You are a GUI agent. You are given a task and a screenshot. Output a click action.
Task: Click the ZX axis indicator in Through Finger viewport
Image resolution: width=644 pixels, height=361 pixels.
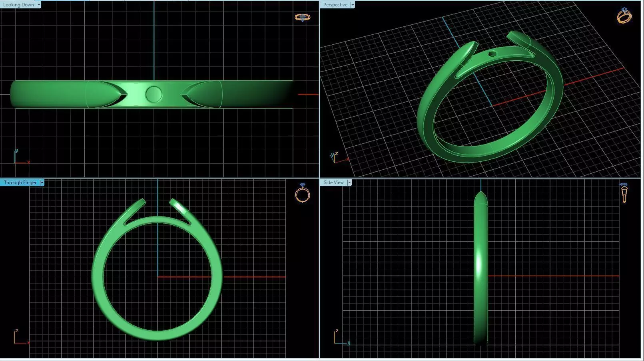[x=22, y=337]
